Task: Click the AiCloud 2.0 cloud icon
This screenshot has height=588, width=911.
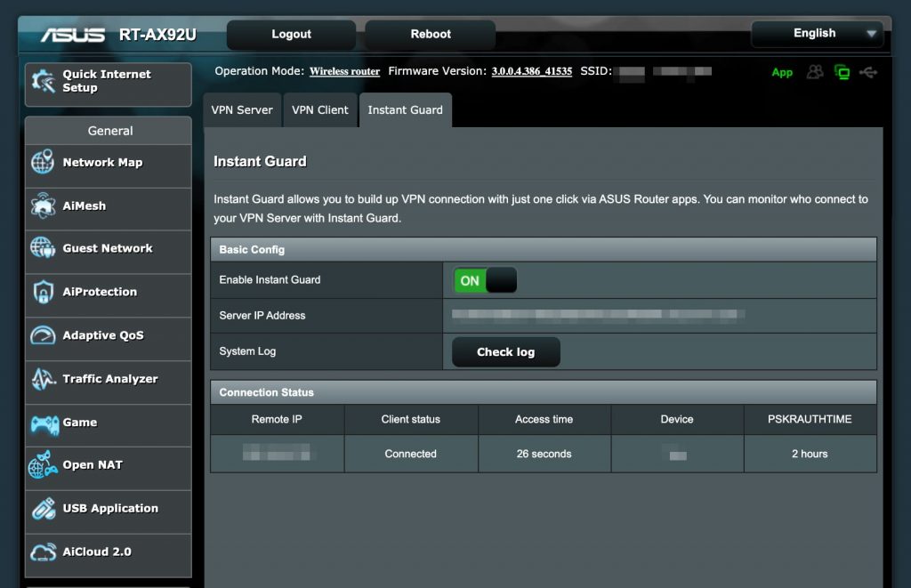Action: point(44,552)
